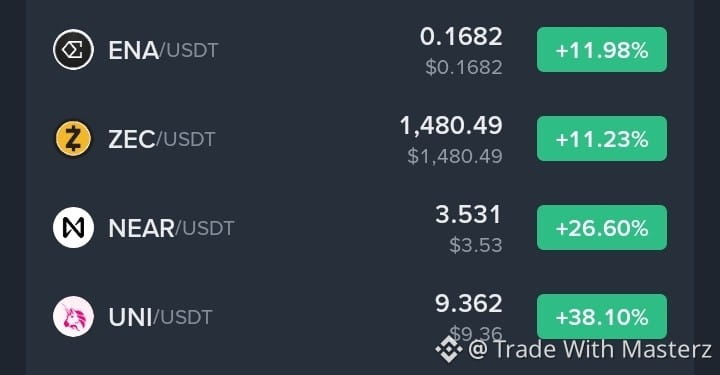Click the Uniswap unicorn icon
The image size is (720, 375).
(73, 317)
